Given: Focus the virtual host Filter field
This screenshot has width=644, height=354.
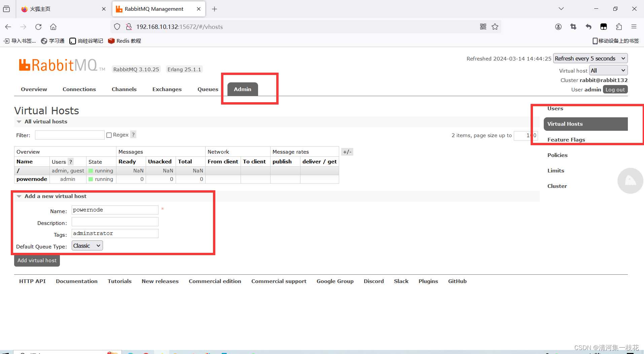Looking at the screenshot, I should (x=70, y=135).
